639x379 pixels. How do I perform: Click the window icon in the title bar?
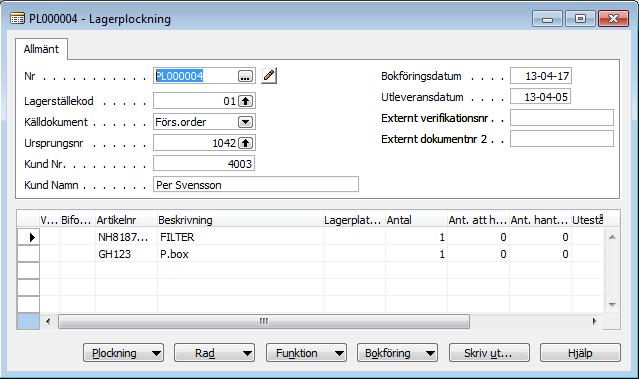point(17,18)
